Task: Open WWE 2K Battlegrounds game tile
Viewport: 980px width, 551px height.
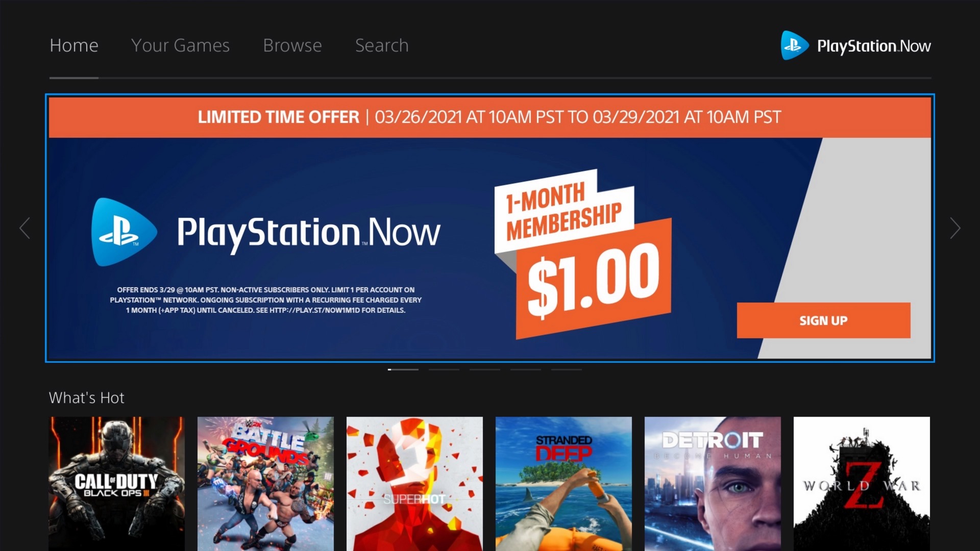Action: pos(265,484)
